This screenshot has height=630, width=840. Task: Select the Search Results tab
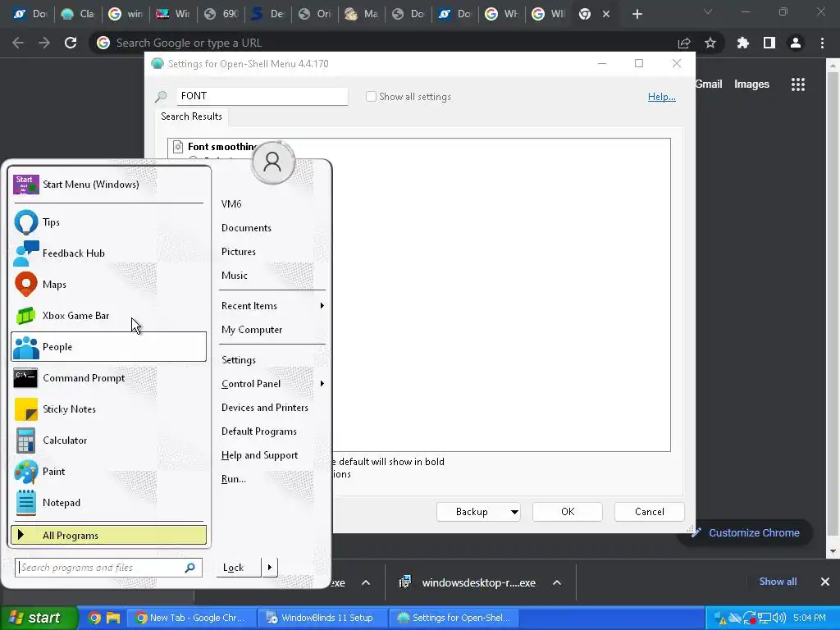(191, 116)
